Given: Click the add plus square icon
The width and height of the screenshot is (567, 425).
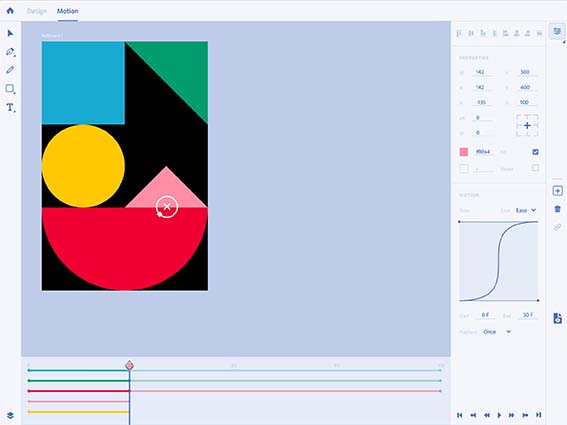Looking at the screenshot, I should 557,191.
